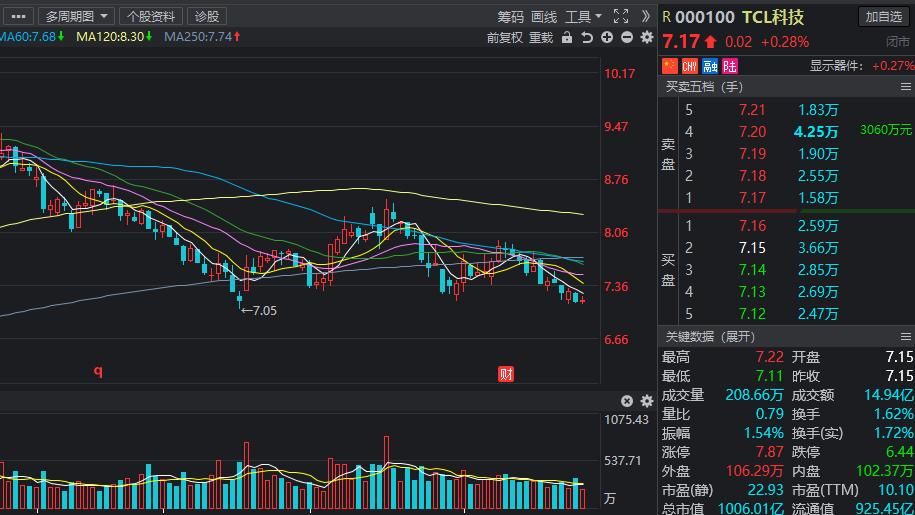Image resolution: width=915 pixels, height=515 pixels.
Task: Add stock via 加自选 button
Action: pos(883,16)
